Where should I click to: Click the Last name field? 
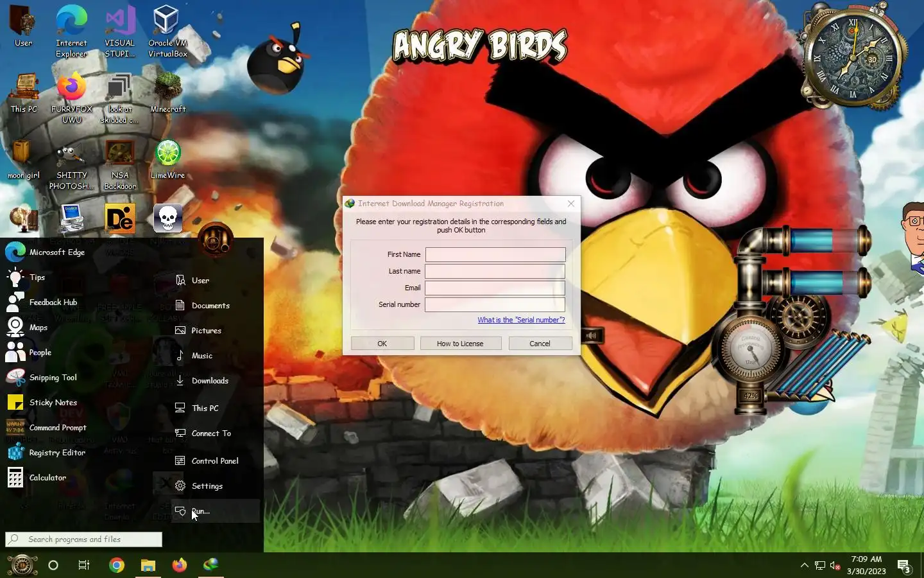tap(495, 271)
